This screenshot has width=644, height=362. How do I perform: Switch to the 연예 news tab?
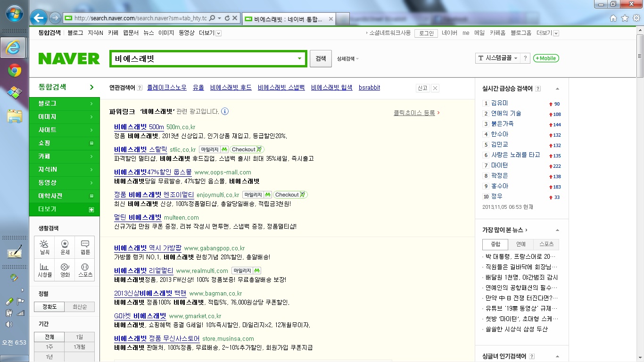(521, 244)
